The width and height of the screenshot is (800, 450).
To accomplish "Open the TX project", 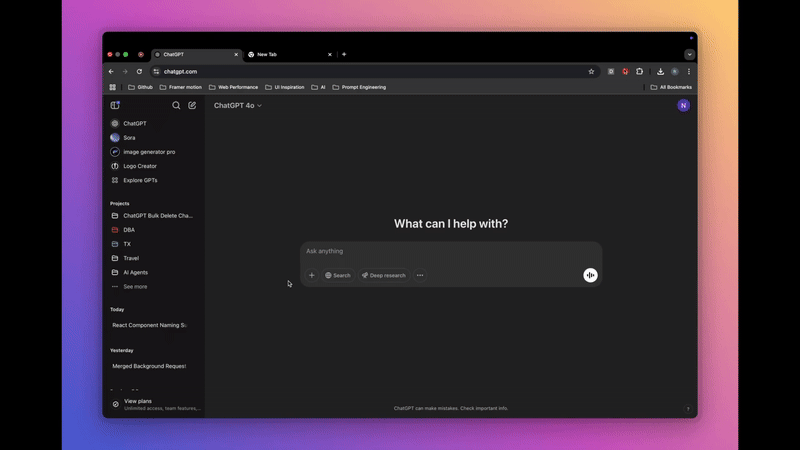I will (154, 244).
